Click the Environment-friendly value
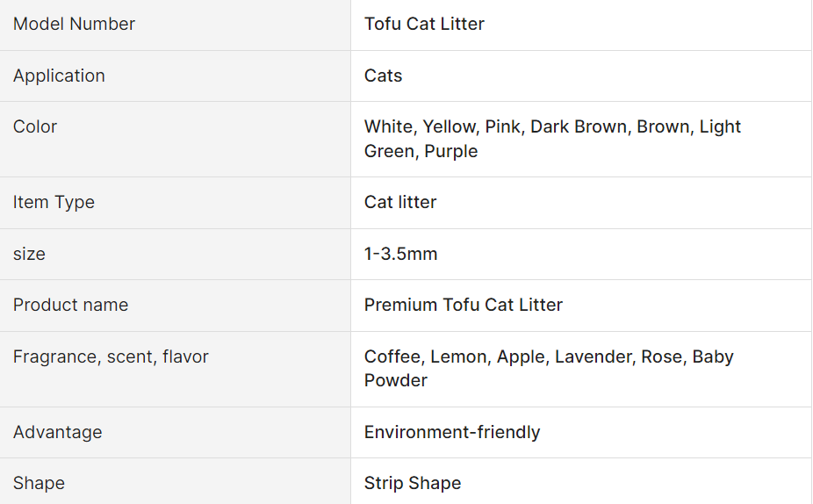 [452, 433]
